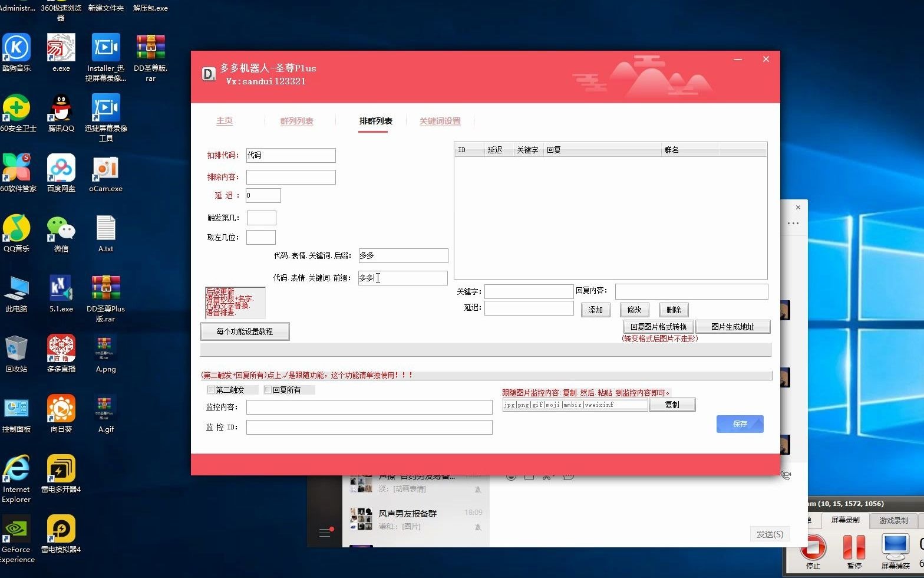Focus the 延迟 field showing 0
This screenshot has height=578, width=924.
(x=263, y=195)
